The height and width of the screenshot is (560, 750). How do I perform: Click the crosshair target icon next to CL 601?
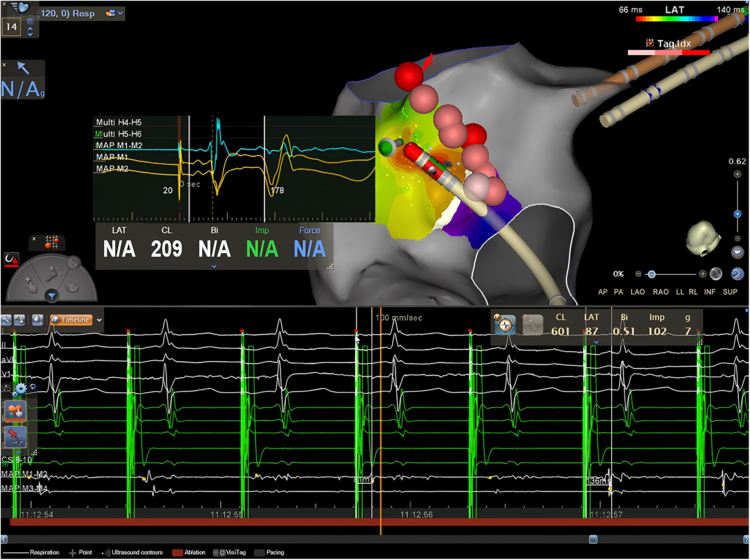(x=505, y=325)
